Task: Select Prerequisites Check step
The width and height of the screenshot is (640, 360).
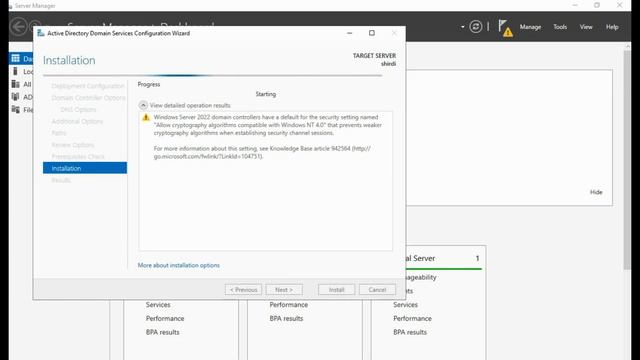Action: point(78,157)
